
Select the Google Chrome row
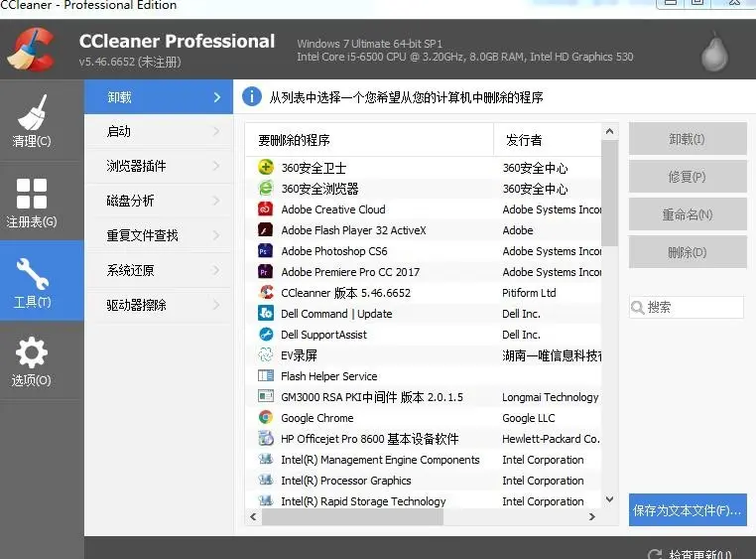424,418
